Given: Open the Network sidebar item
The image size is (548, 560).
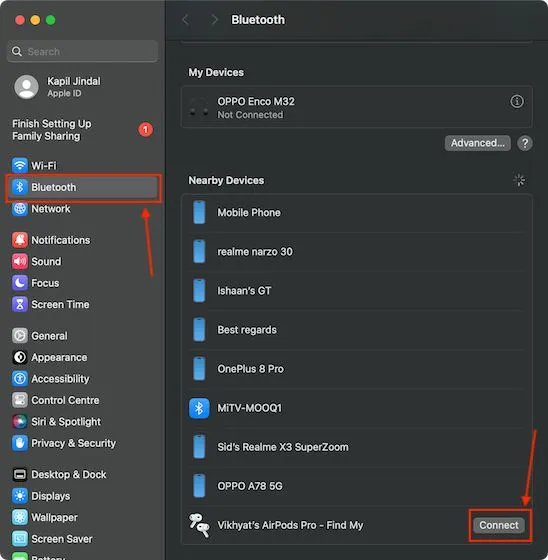Looking at the screenshot, I should (x=83, y=209).
